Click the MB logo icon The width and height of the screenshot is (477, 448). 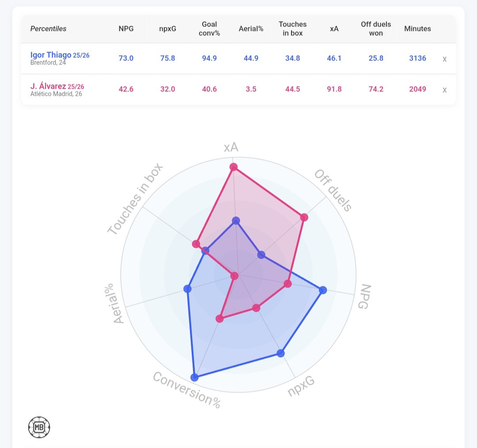(39, 427)
